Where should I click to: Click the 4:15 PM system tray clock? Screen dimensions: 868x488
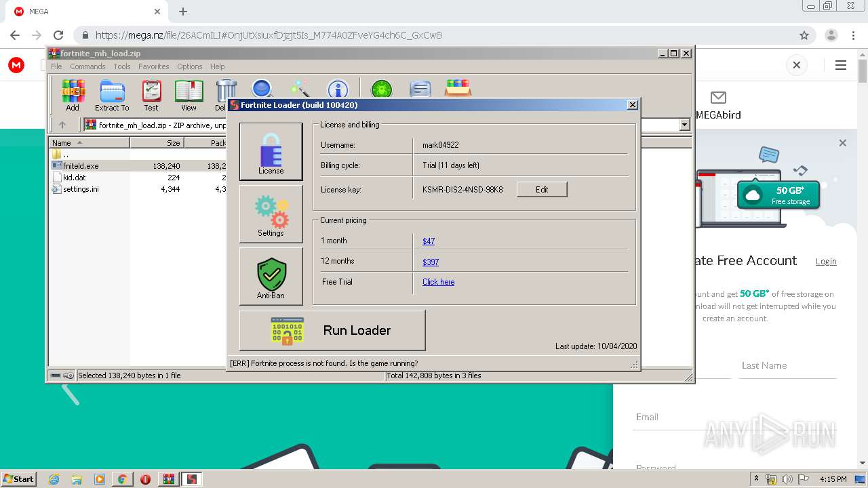[833, 479]
